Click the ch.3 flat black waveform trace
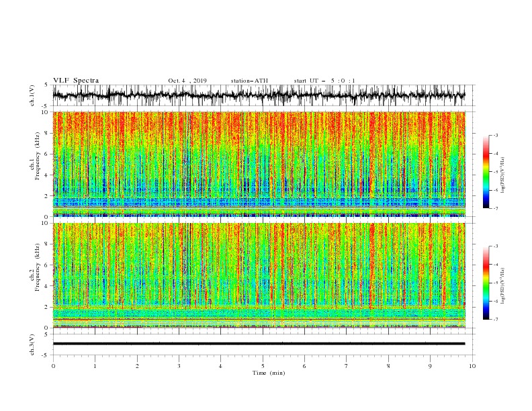 point(259,344)
